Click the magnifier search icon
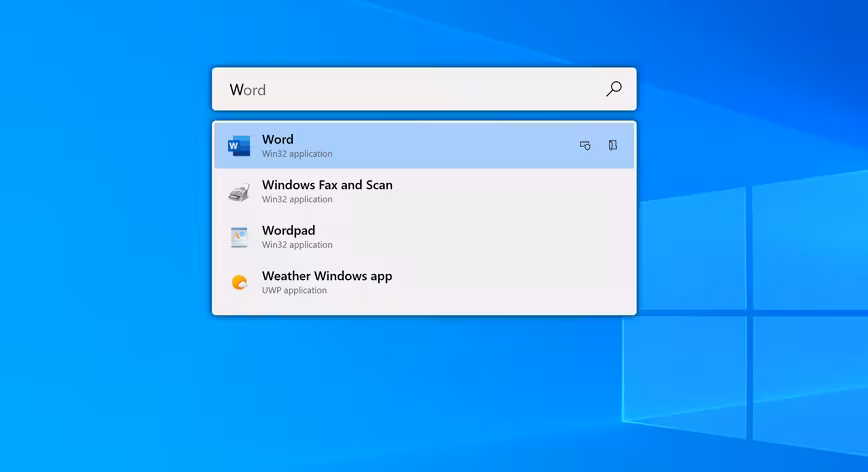 pos(614,89)
